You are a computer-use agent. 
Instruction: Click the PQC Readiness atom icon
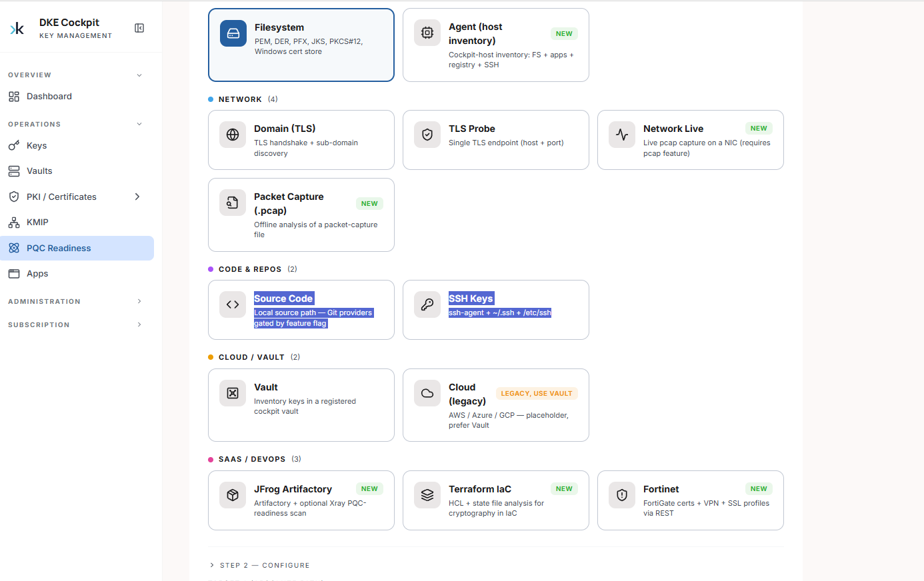(x=14, y=248)
